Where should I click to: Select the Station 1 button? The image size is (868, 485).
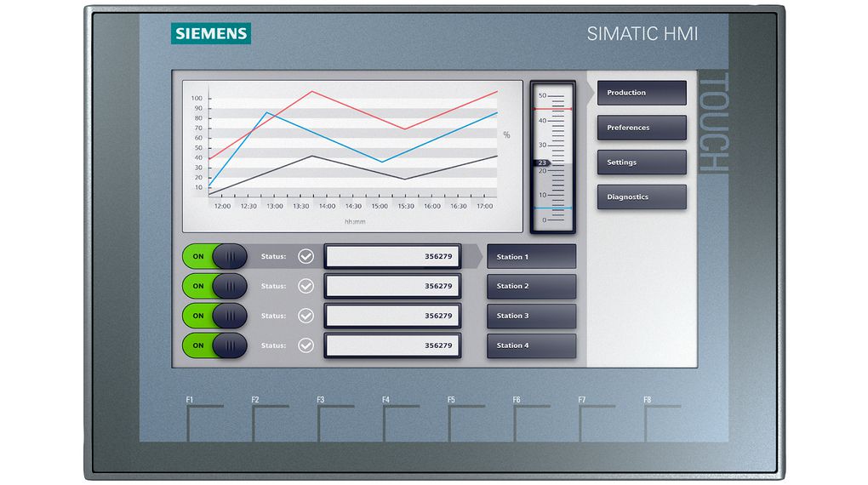pyautogui.click(x=531, y=257)
